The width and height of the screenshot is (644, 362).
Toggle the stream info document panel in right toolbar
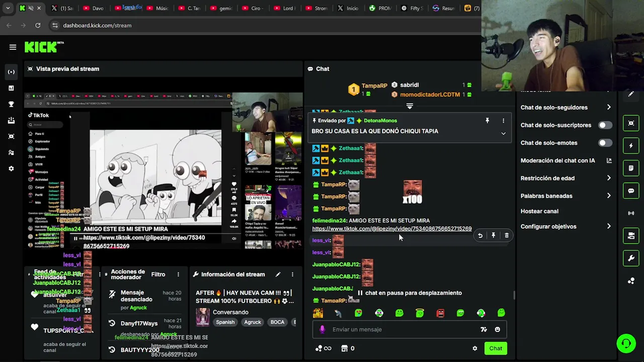(631, 168)
